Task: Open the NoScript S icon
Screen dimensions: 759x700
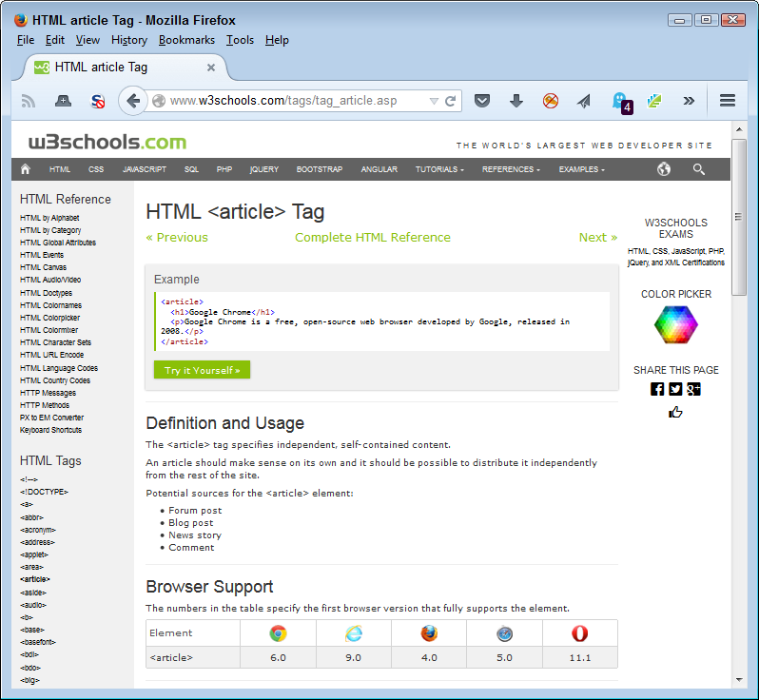Action: pyautogui.click(x=98, y=101)
